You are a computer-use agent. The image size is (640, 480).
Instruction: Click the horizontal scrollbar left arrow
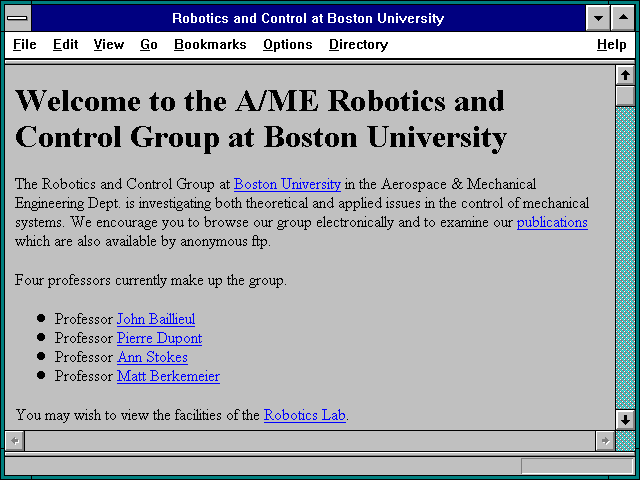15,441
